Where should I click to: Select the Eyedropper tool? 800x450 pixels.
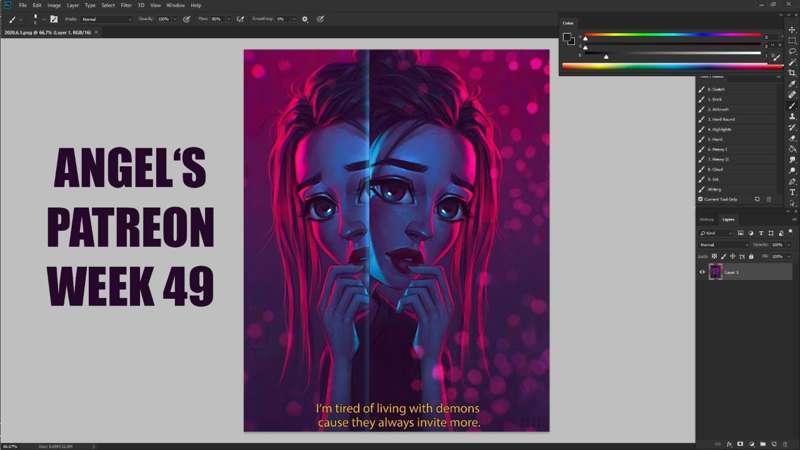click(792, 84)
